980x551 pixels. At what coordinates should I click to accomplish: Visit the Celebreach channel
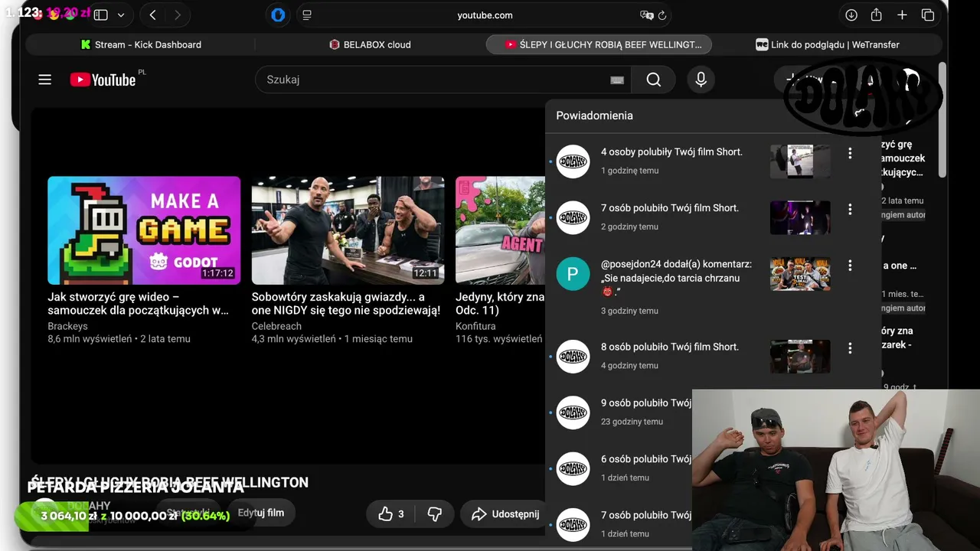pos(276,326)
